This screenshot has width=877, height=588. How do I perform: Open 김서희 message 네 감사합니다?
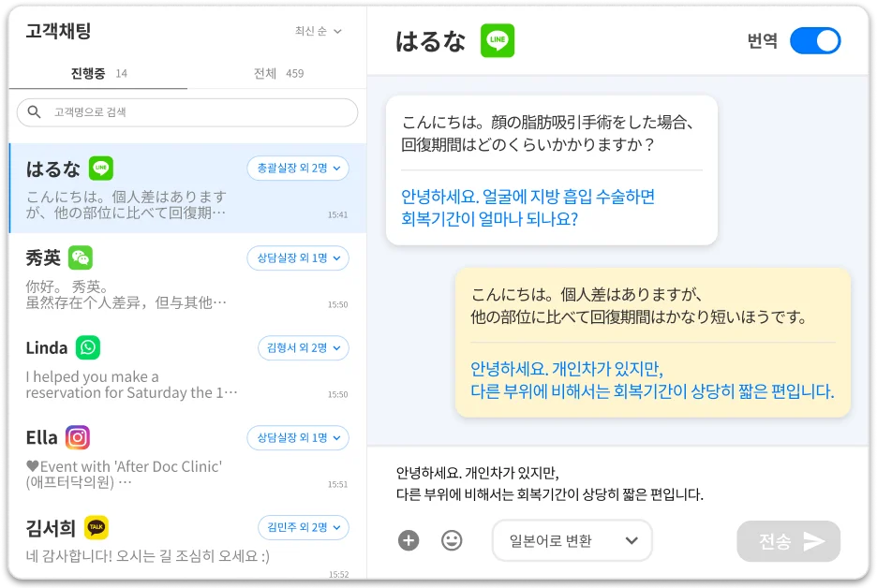pos(148,556)
